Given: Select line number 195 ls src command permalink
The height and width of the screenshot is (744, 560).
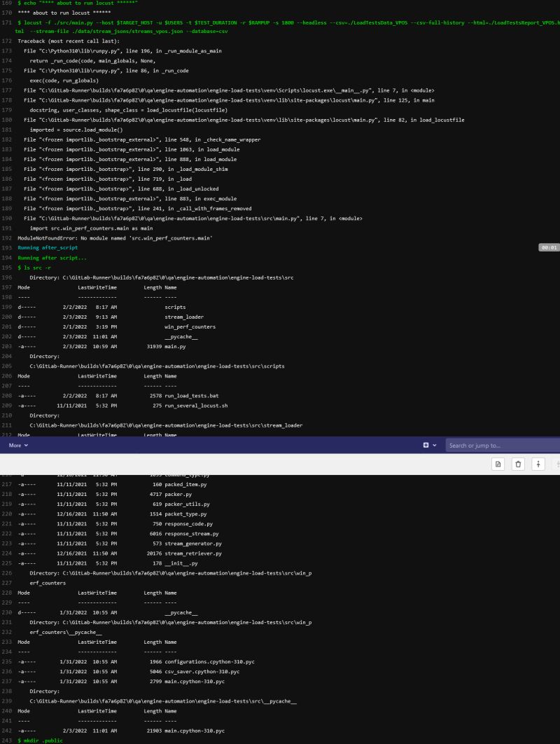Looking at the screenshot, I should [7, 267].
